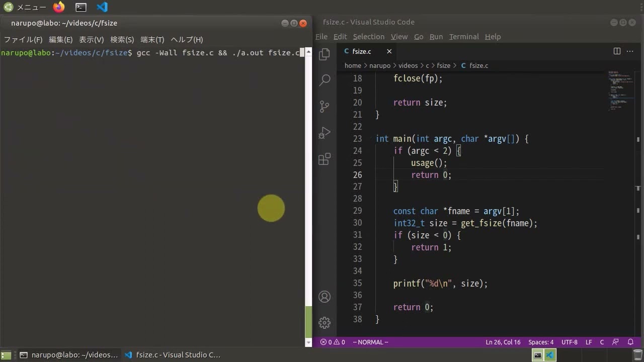Switch to fsize.c VS Code taskbar button
644x362 pixels.
[173, 355]
